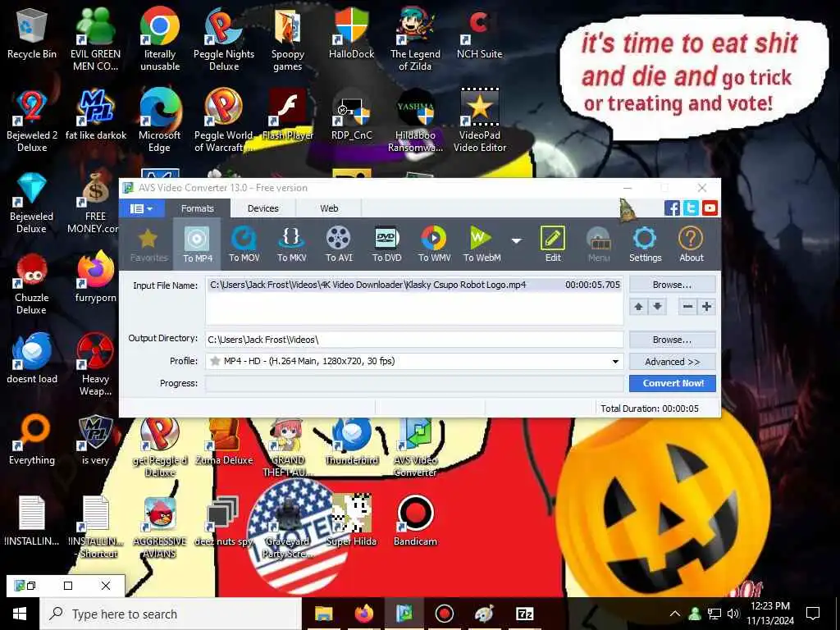The width and height of the screenshot is (840, 630).
Task: Switch to the Formats tab
Action: pyautogui.click(x=197, y=208)
